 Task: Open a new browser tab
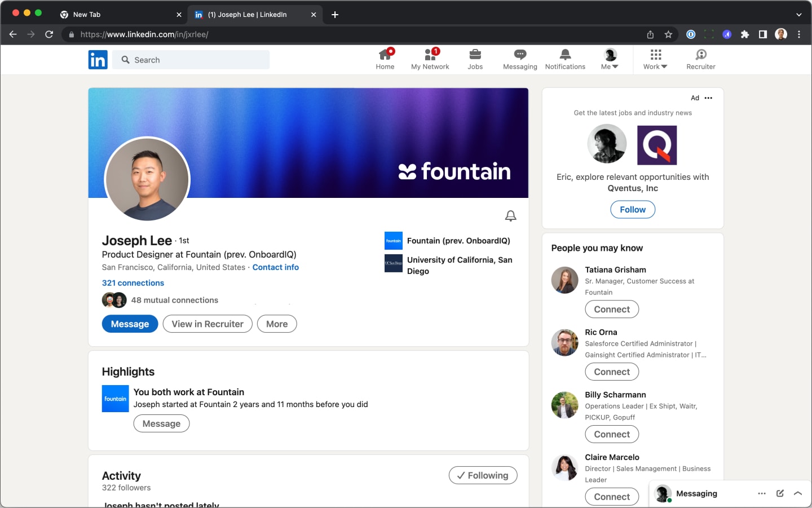[335, 15]
